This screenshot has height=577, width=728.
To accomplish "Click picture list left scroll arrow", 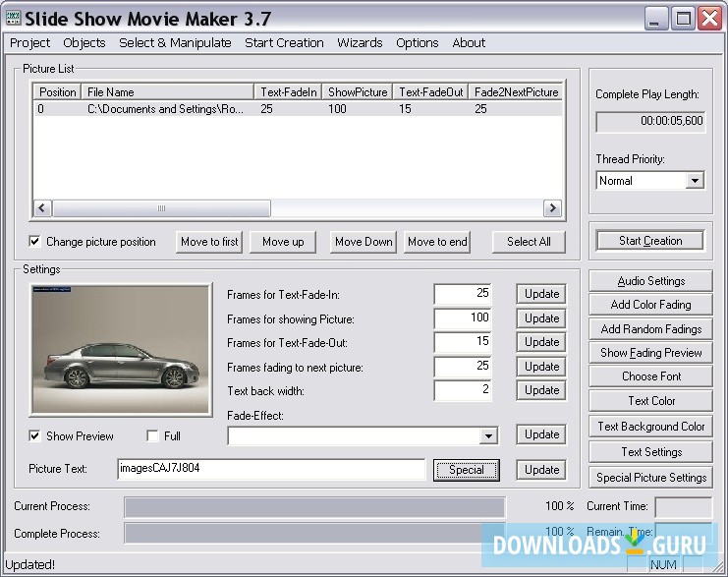I will 42,208.
